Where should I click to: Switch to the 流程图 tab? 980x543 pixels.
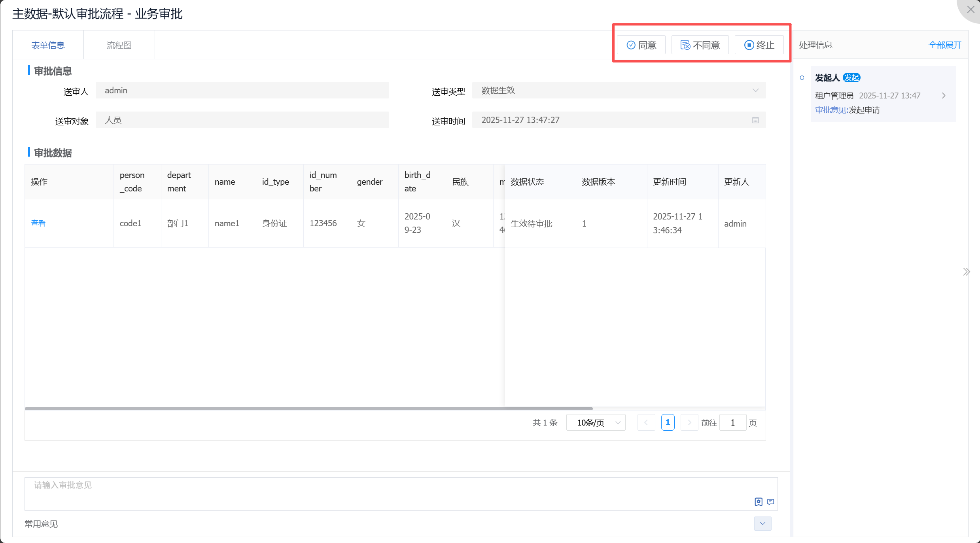[119, 45]
